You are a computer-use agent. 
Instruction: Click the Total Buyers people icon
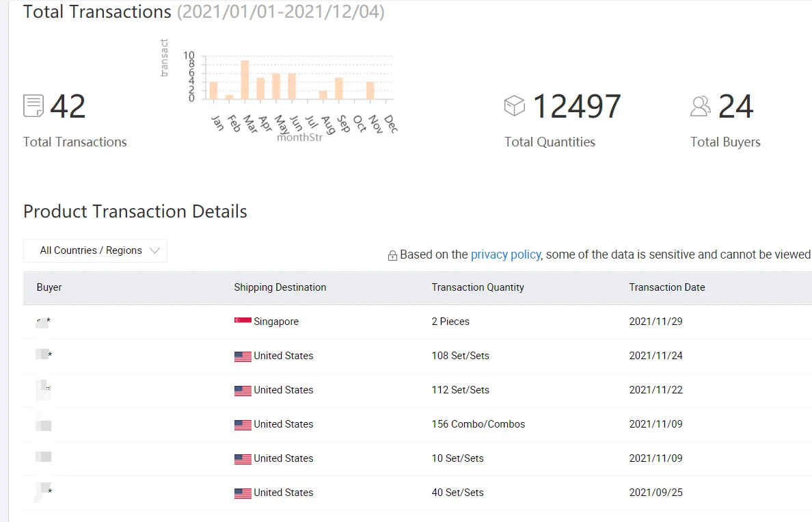click(701, 106)
